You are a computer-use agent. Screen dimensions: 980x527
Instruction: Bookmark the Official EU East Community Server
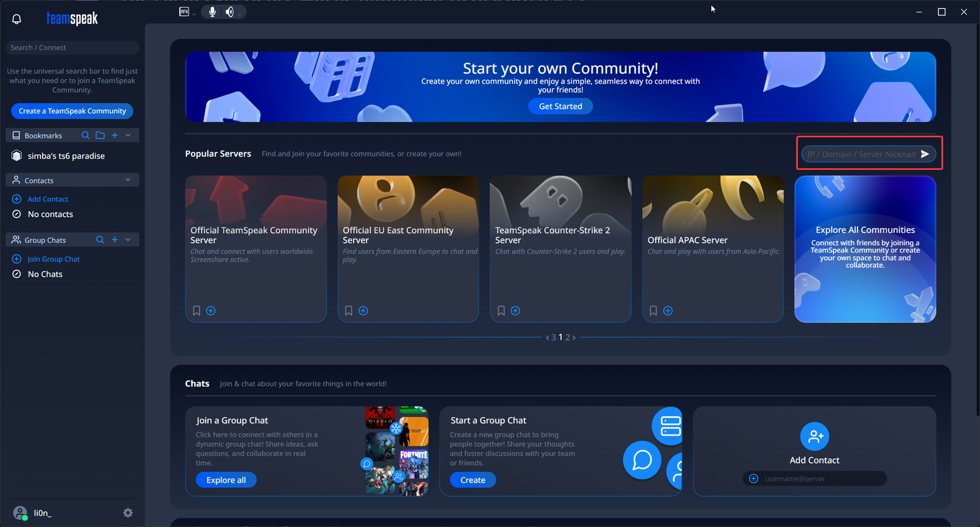(349, 311)
